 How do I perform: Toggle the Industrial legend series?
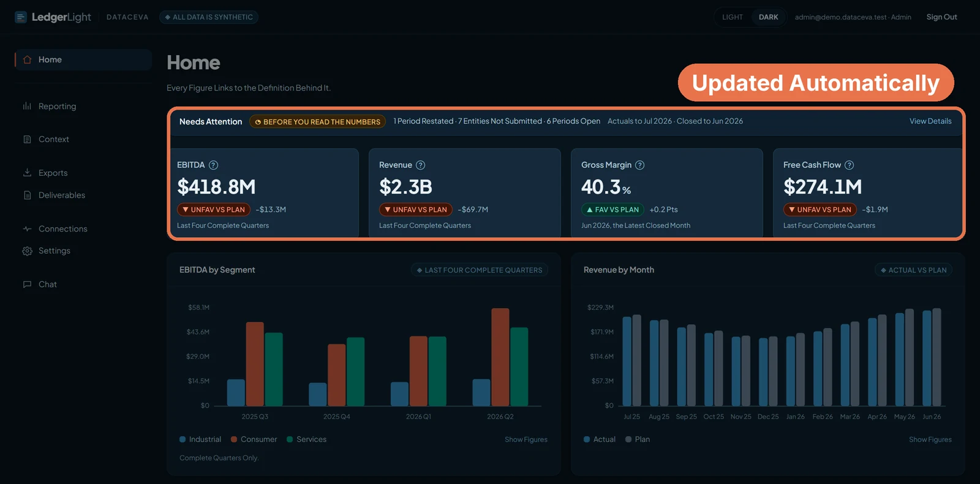200,439
